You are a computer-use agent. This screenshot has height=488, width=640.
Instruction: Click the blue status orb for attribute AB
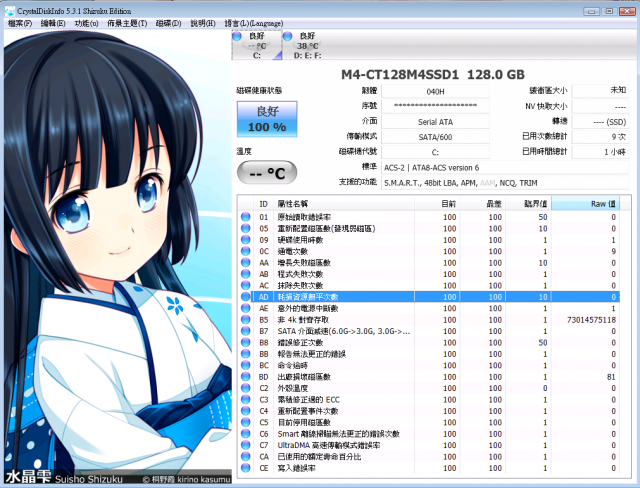coord(245,274)
